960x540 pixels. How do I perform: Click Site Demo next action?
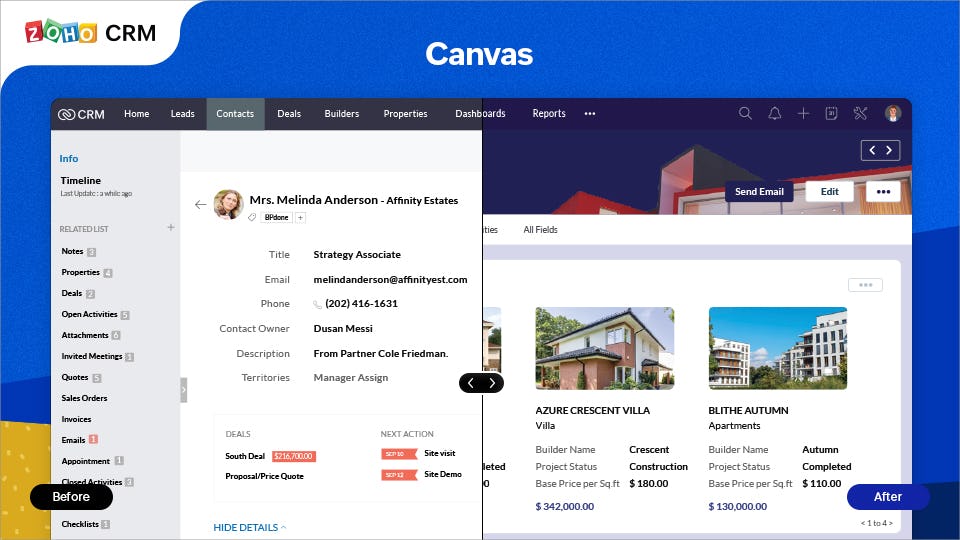443,474
